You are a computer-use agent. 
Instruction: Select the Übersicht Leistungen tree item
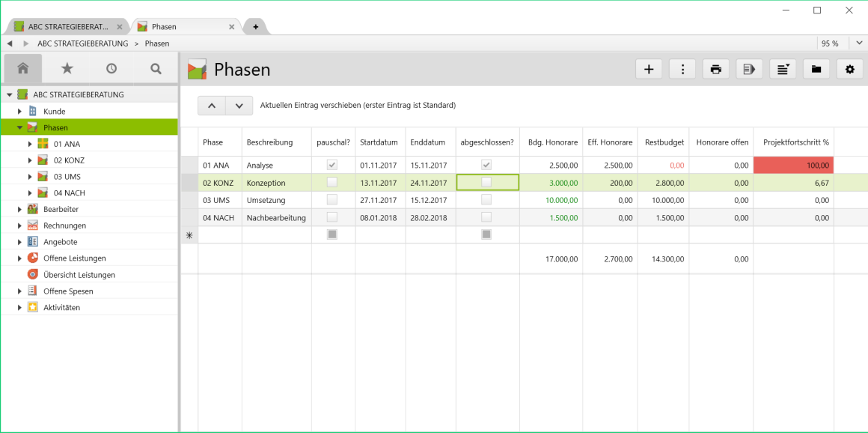[x=79, y=275]
